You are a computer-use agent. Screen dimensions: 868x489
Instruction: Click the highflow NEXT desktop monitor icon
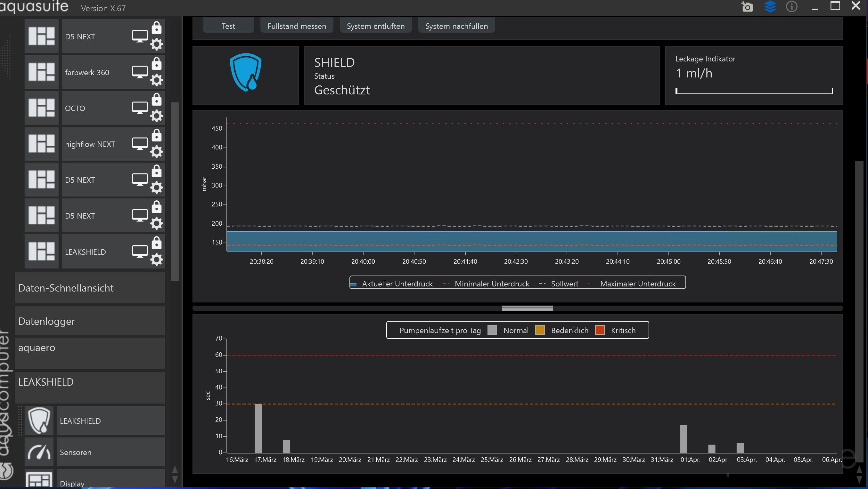(x=140, y=144)
